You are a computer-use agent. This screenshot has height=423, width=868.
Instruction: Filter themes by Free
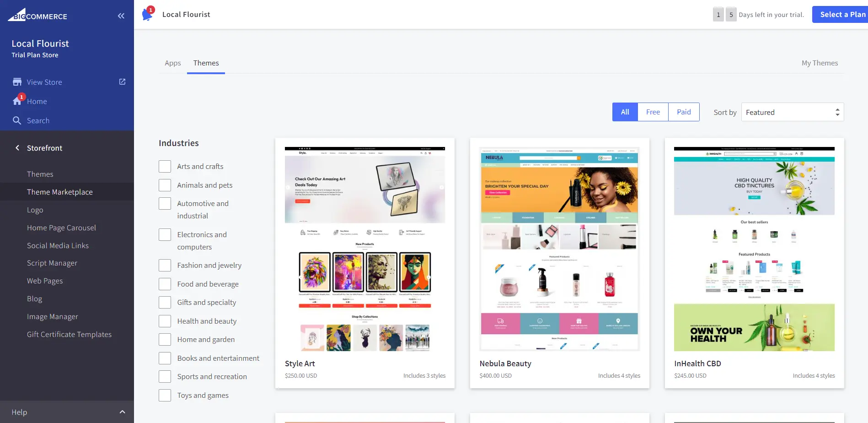pos(653,112)
